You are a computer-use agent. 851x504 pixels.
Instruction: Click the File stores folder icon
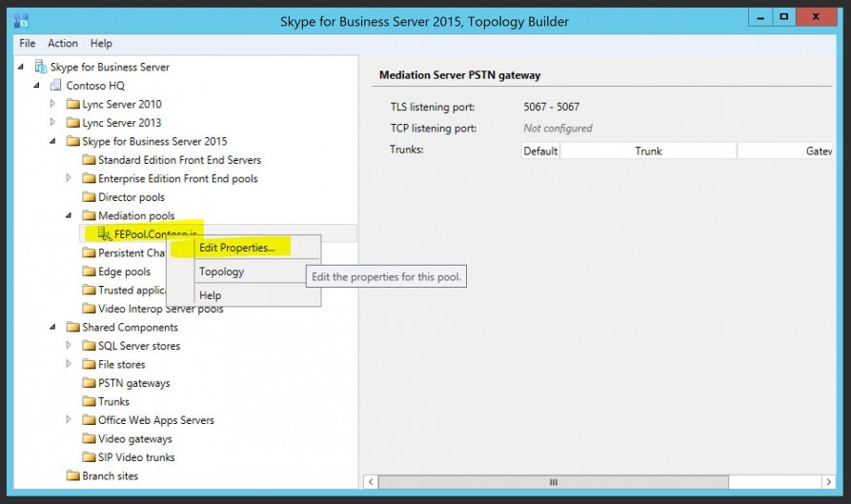[x=89, y=364]
